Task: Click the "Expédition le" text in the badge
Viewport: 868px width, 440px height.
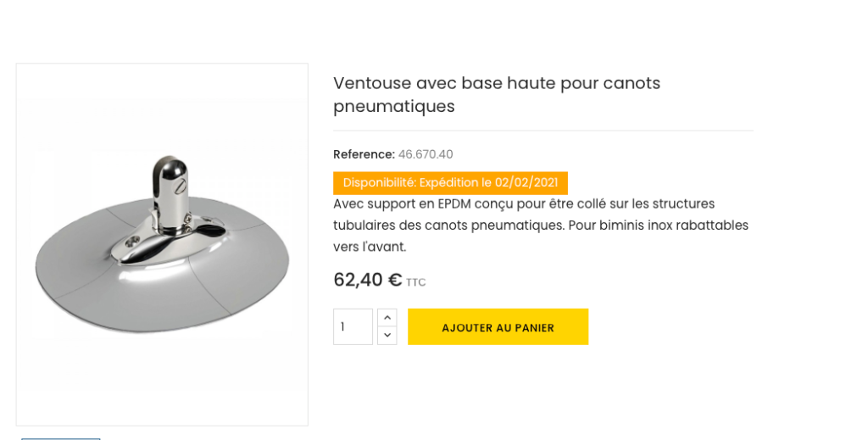Action: [455, 183]
